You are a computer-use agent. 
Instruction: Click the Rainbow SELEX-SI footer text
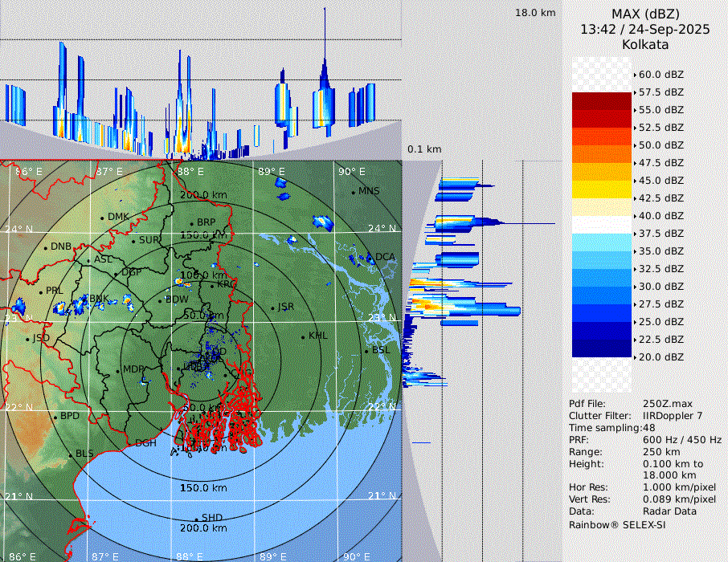coord(617,524)
